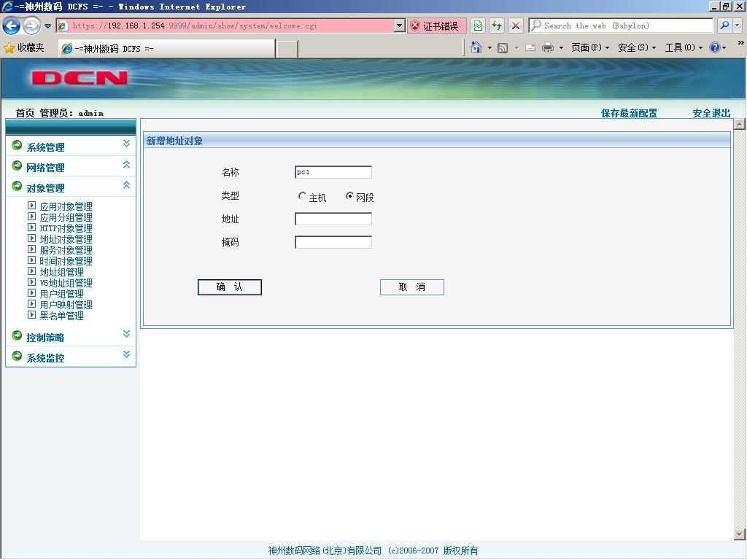Open the Home icon dropdown arrow

coord(489,47)
